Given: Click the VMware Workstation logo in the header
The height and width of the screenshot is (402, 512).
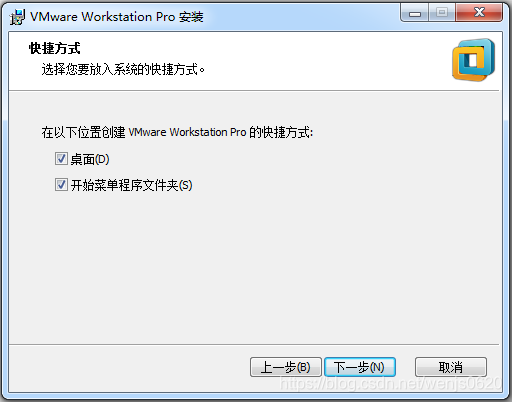Looking at the screenshot, I should (x=473, y=60).
